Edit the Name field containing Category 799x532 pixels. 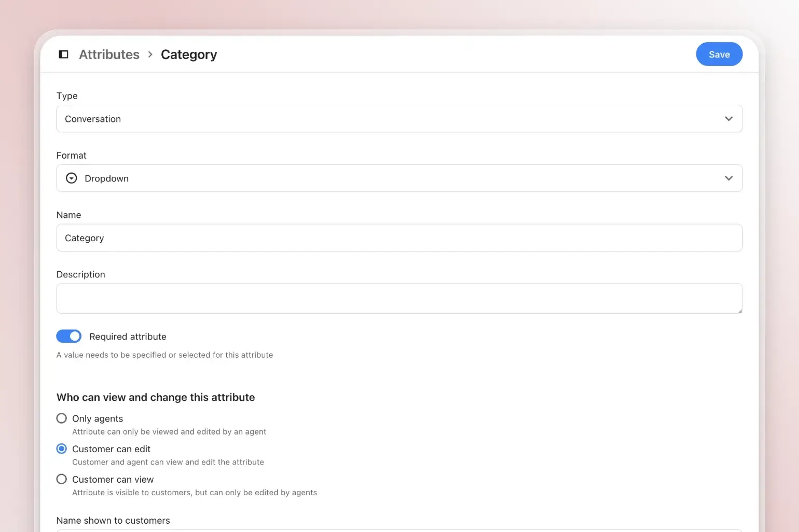point(399,238)
